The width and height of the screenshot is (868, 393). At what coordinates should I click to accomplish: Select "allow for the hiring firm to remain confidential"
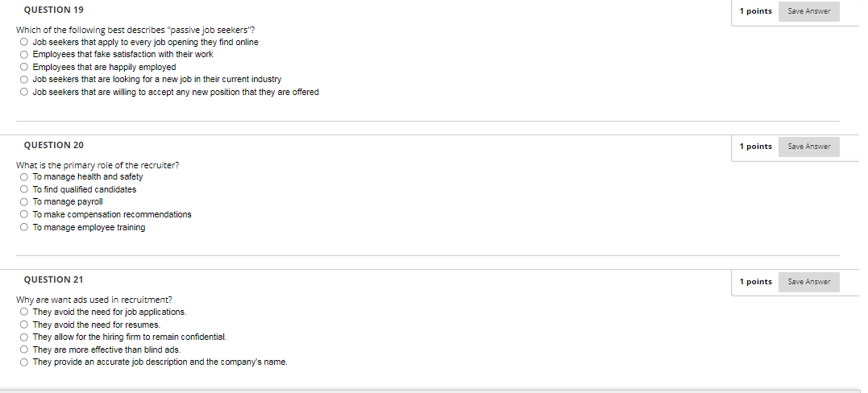point(24,337)
